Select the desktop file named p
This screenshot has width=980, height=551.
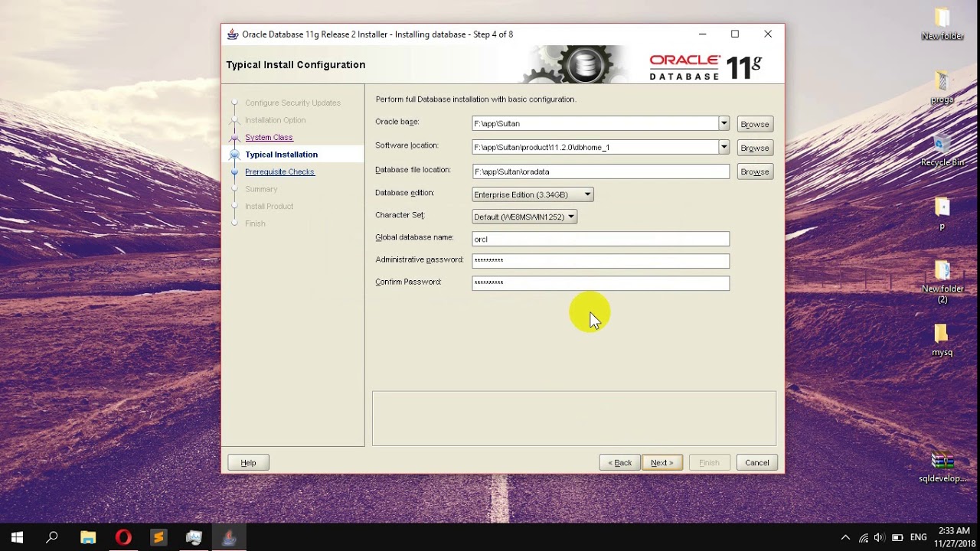(x=942, y=214)
